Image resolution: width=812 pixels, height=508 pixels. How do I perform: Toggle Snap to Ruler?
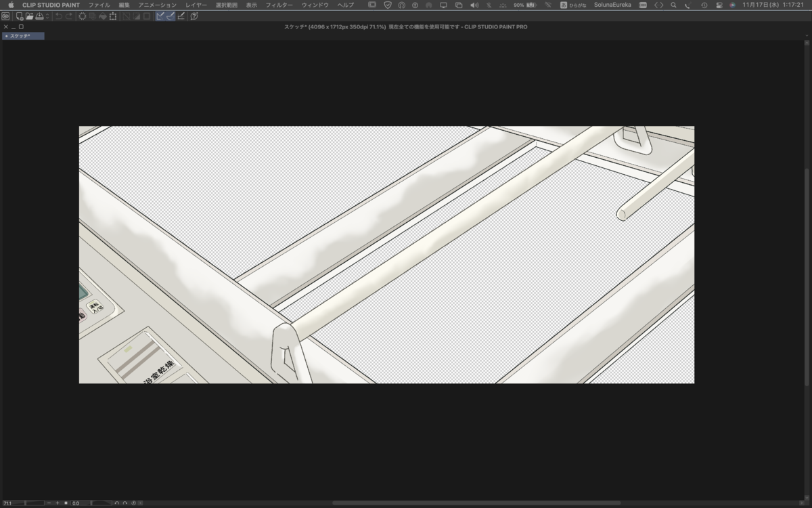160,16
